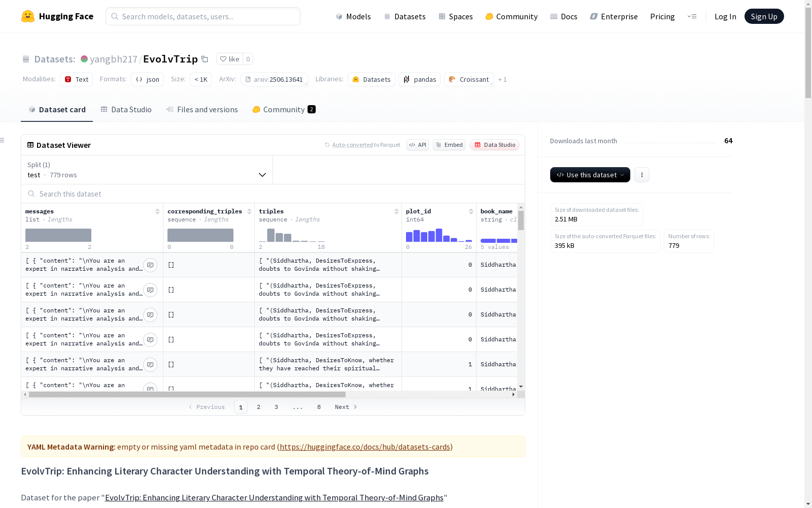Open the Use this dataset dropdown

[x=590, y=175]
